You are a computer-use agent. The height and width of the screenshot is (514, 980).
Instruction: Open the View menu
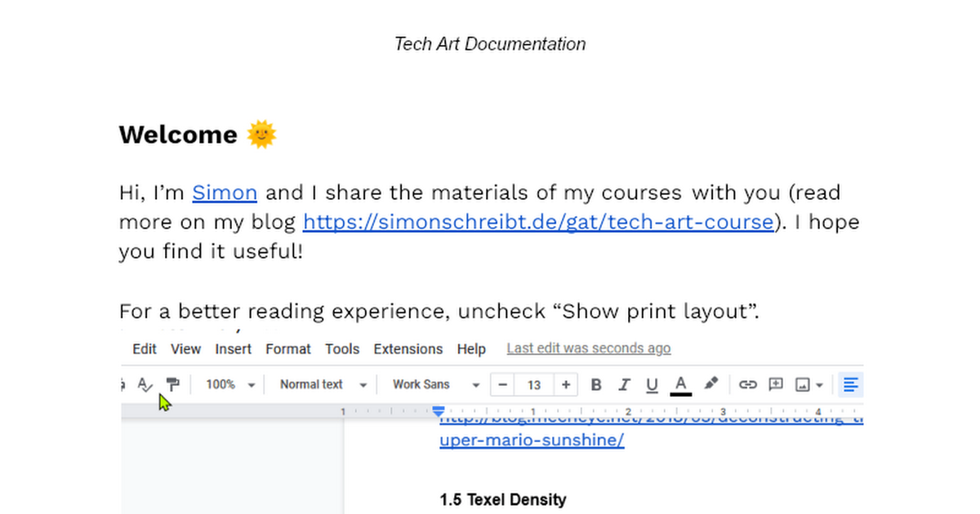click(185, 348)
